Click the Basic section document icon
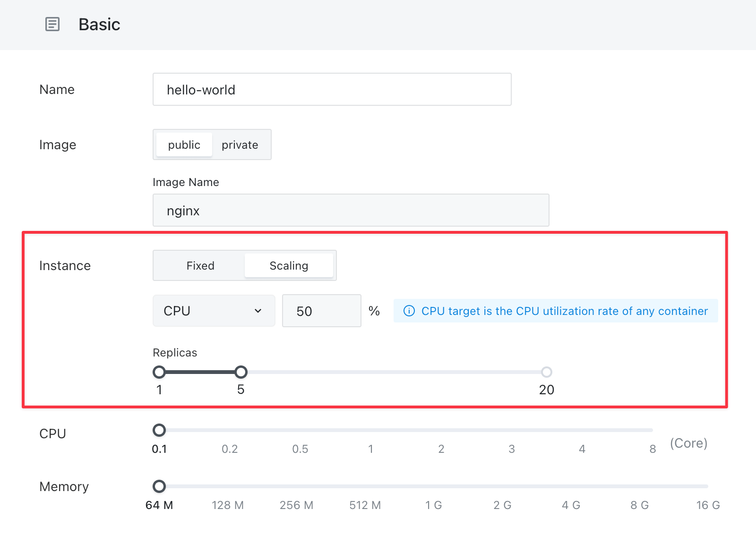756x543 pixels. tap(52, 24)
